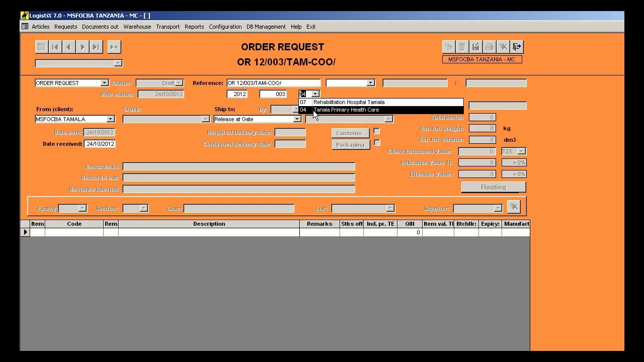Jump to last record

pyautogui.click(x=96, y=47)
